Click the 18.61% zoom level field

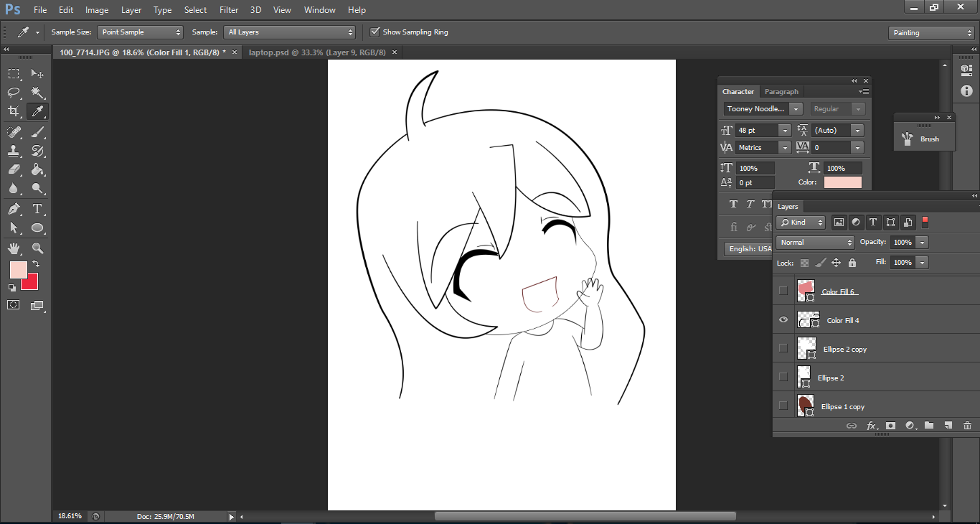pos(70,516)
